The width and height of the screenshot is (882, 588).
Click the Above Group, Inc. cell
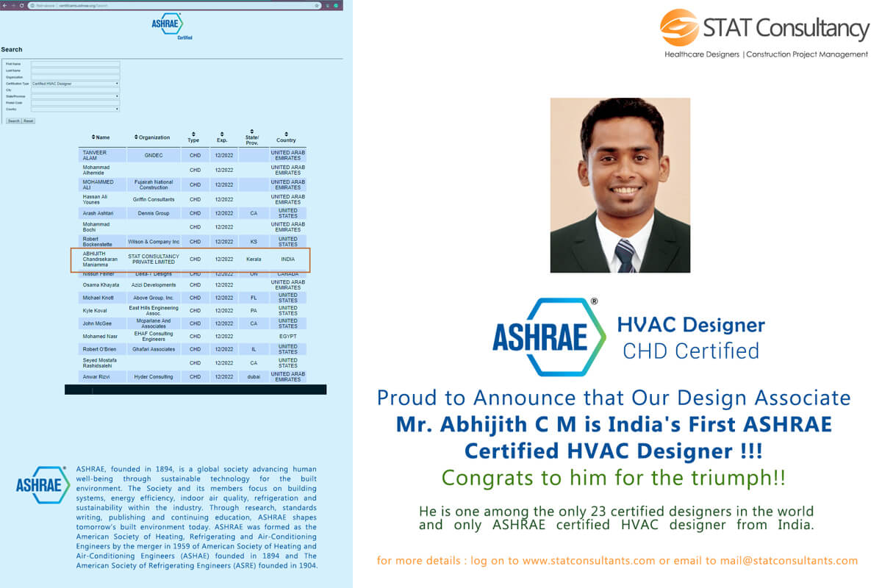154,298
